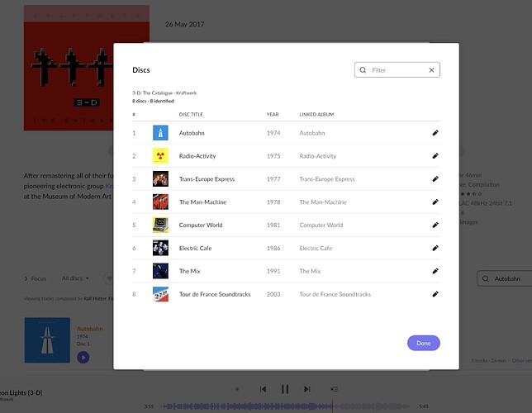Open Tour de France Soundtracks cover thumbnail
Screen dimensions: 532x413
(160, 294)
